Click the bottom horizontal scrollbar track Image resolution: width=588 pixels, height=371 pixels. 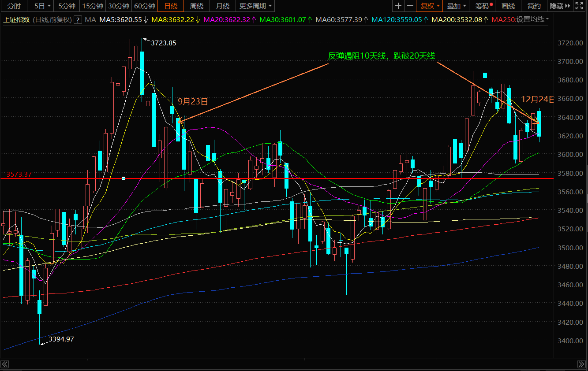tap(293, 364)
